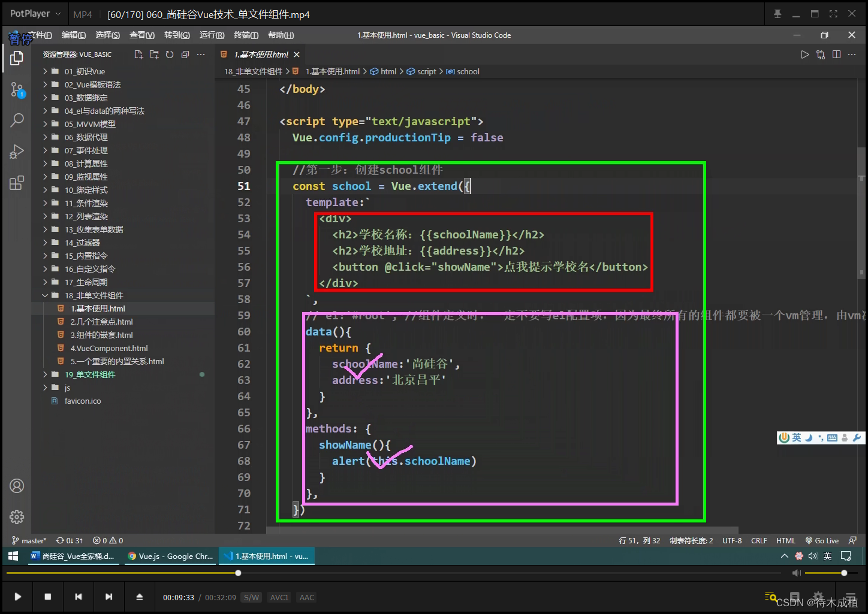Click the AVC1 video codec label
The height and width of the screenshot is (614, 868).
[279, 597]
